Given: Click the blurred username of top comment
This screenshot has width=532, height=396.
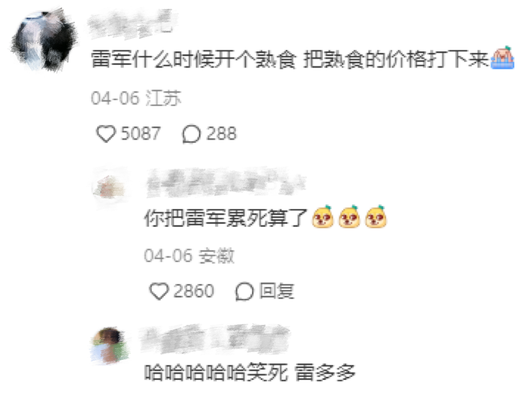Looking at the screenshot, I should tap(132, 24).
